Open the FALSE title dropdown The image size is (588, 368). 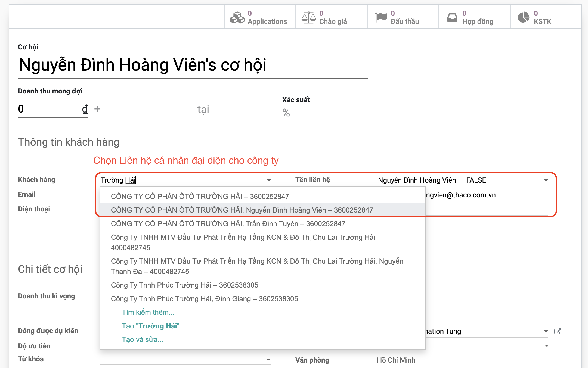click(x=546, y=180)
